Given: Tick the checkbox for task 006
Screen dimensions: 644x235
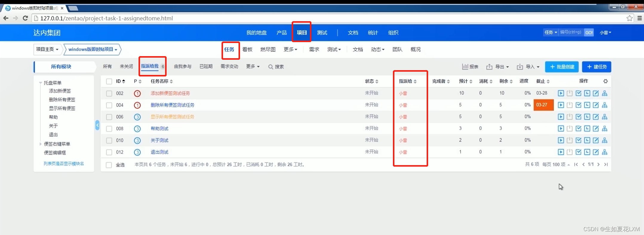Looking at the screenshot, I should (109, 117).
